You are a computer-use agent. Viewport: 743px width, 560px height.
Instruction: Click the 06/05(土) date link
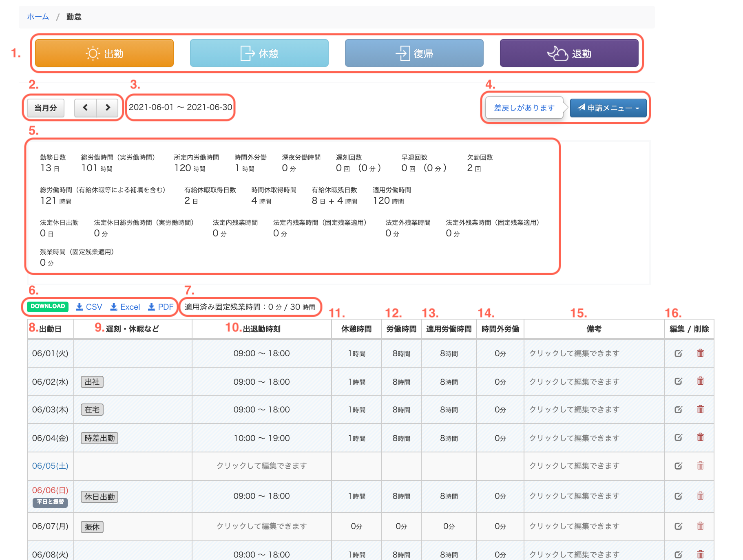coord(50,466)
